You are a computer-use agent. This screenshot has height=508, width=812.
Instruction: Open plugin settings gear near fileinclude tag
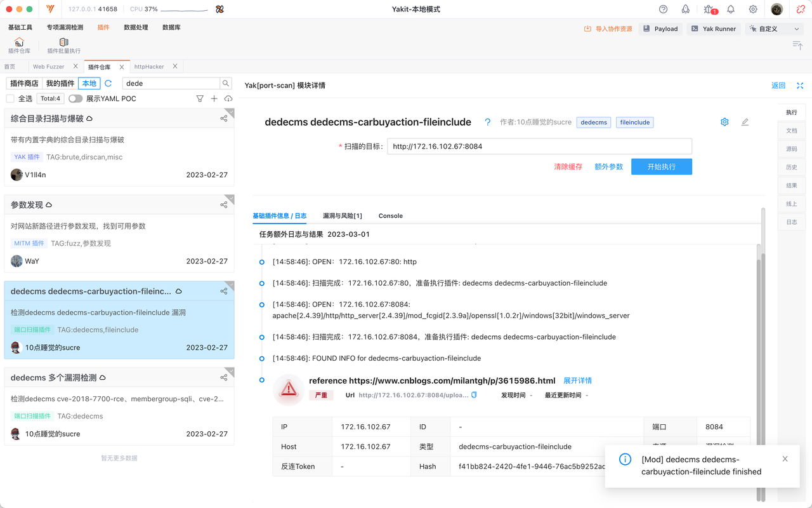tap(724, 122)
